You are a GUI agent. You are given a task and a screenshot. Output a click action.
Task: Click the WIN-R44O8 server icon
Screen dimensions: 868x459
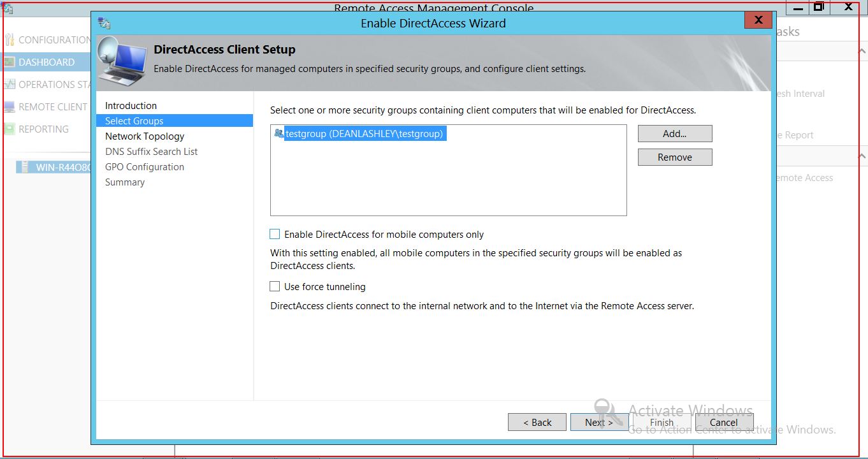coord(24,168)
